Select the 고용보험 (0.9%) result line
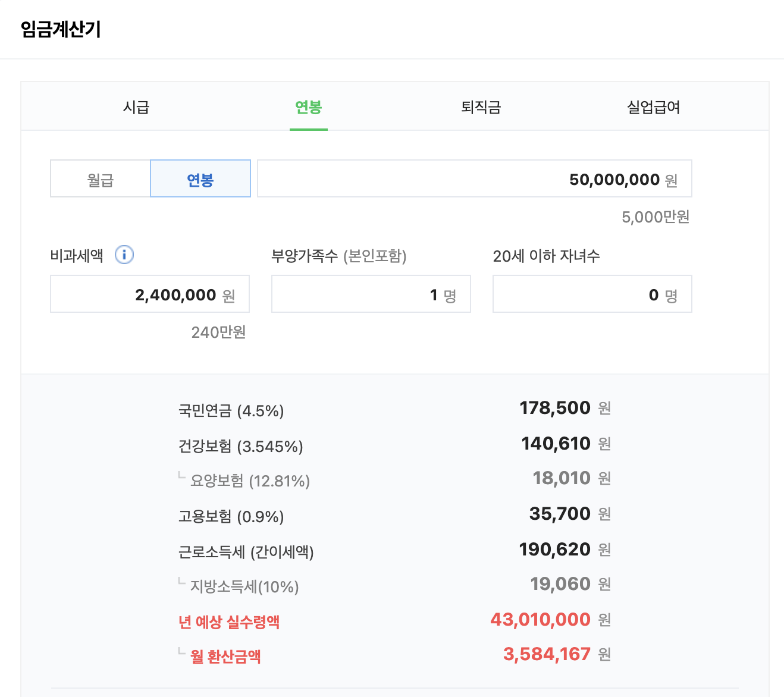The height and width of the screenshot is (697, 784). 231,516
